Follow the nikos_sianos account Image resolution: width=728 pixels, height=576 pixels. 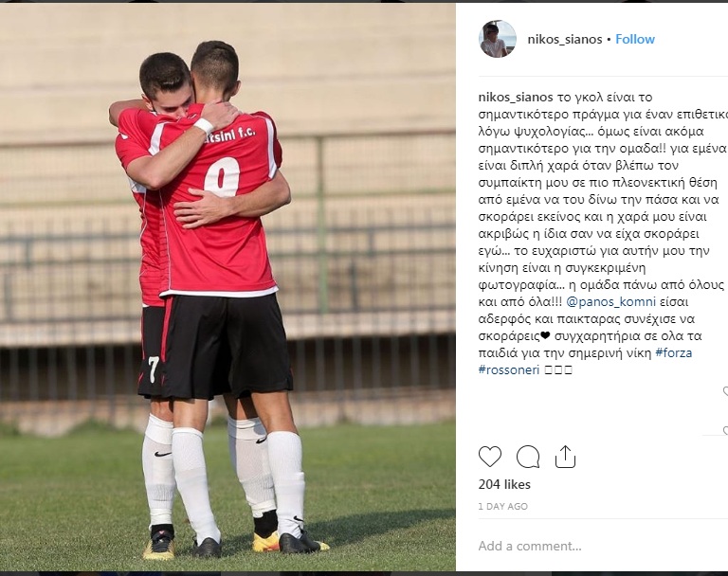635,40
